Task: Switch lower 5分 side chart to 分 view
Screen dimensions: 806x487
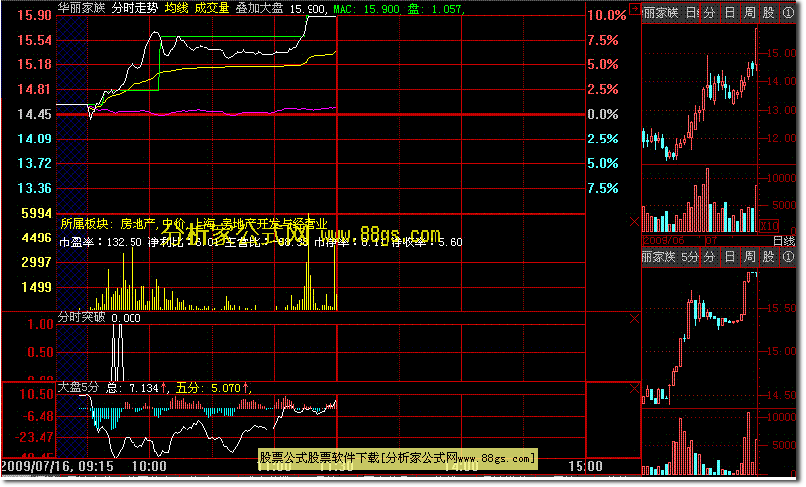Action: pos(710,257)
